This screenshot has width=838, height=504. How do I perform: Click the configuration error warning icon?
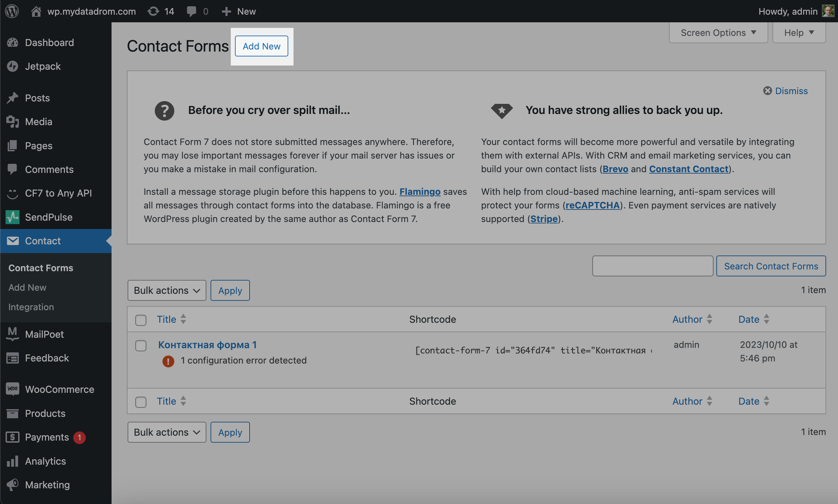168,361
